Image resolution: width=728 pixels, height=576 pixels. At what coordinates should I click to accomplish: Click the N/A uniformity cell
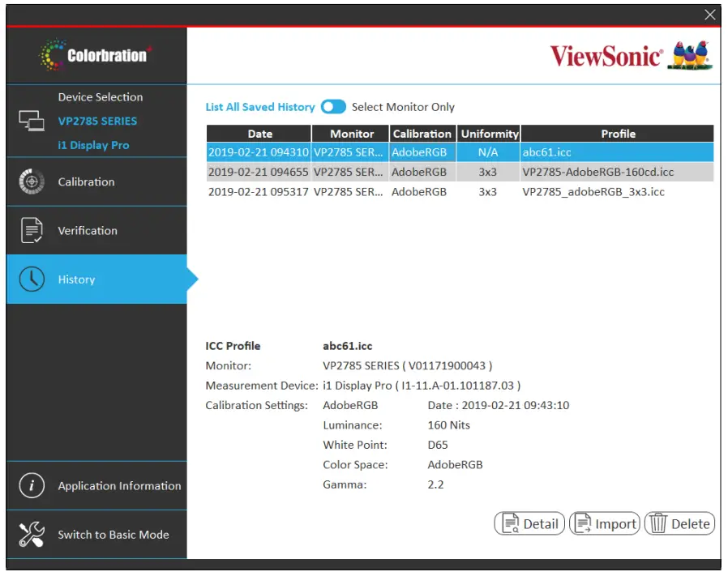coord(488,152)
